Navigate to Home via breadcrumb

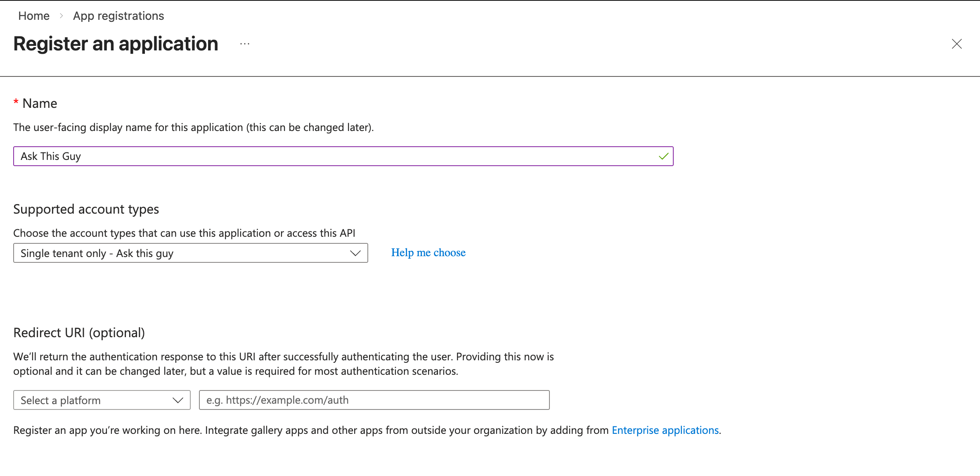33,16
